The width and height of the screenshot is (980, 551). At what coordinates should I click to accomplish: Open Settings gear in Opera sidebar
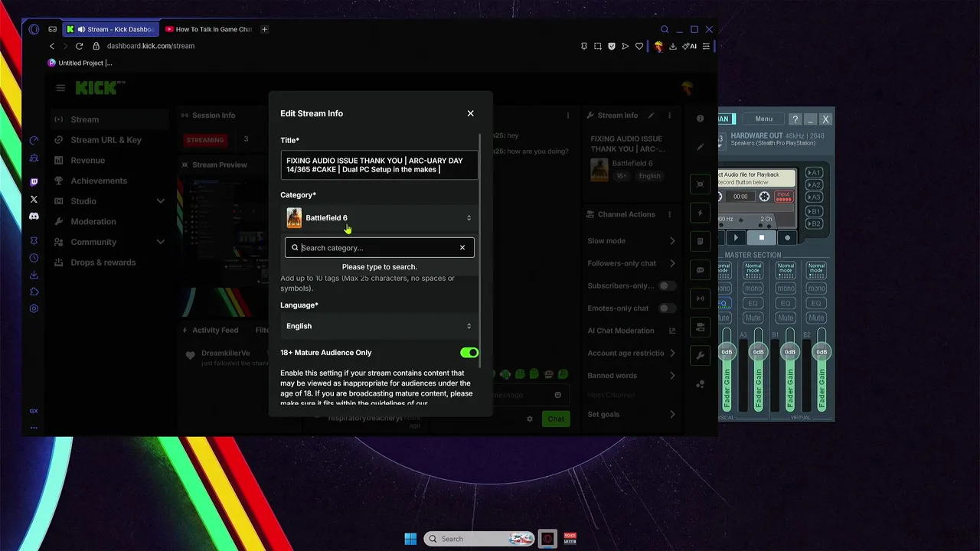point(34,308)
